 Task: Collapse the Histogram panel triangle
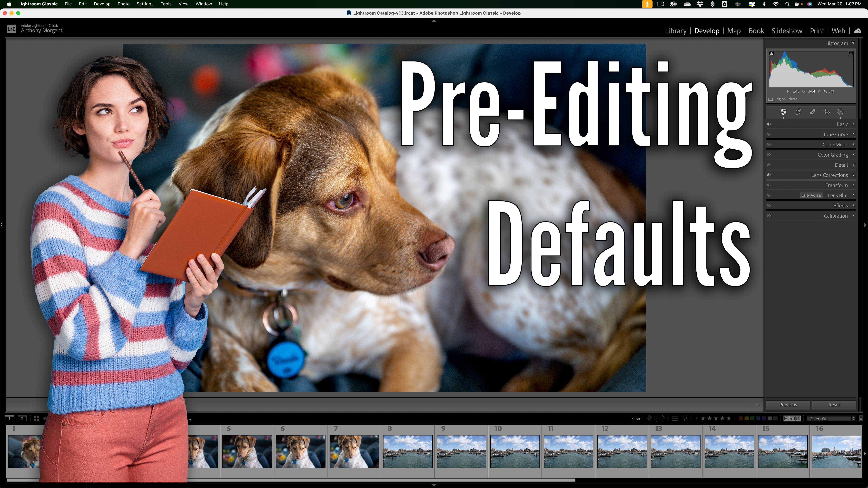(x=853, y=43)
